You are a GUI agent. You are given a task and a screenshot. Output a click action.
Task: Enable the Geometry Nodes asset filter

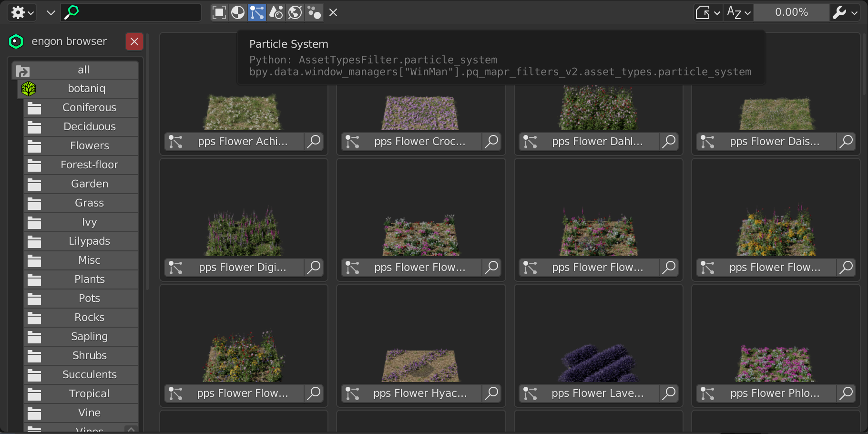point(276,12)
